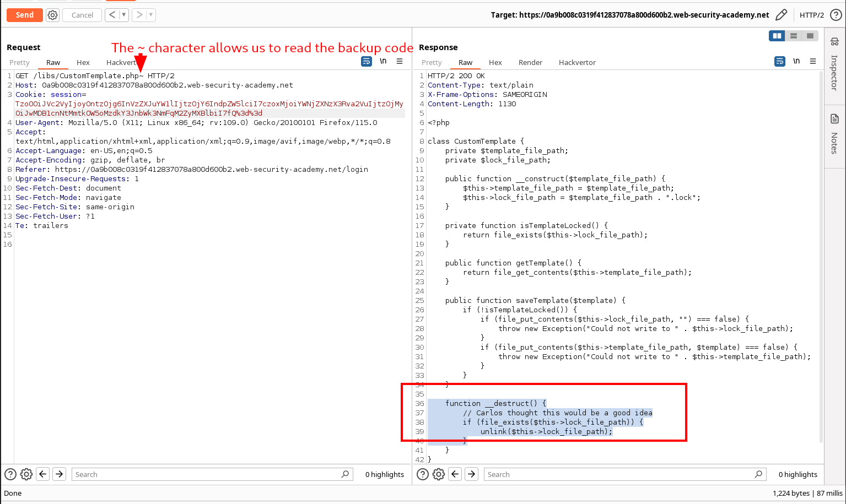Open Response panel hamburger menu
Viewport: 846px width, 504px height.
click(x=813, y=61)
